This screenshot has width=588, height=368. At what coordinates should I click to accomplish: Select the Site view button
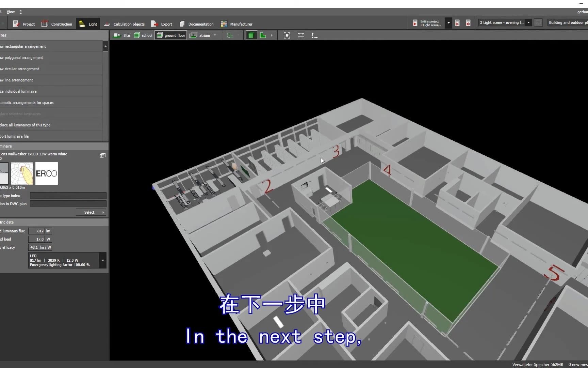coord(122,35)
